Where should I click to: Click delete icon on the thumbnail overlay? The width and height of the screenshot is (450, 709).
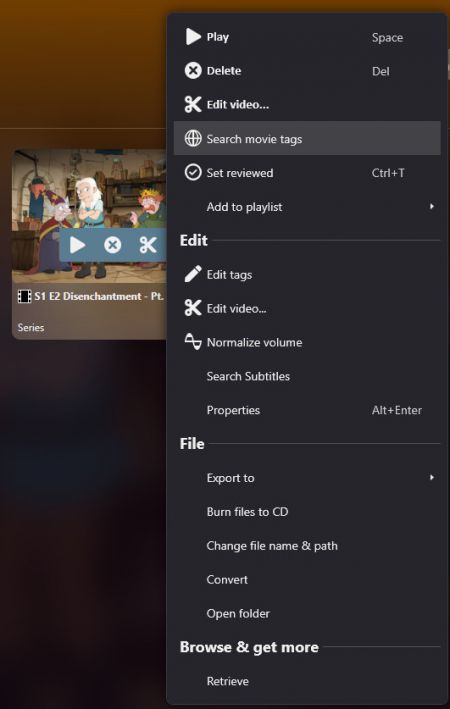coord(113,245)
